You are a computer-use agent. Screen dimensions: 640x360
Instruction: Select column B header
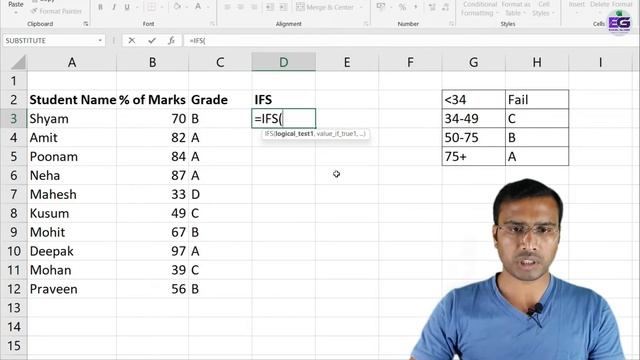click(x=152, y=62)
